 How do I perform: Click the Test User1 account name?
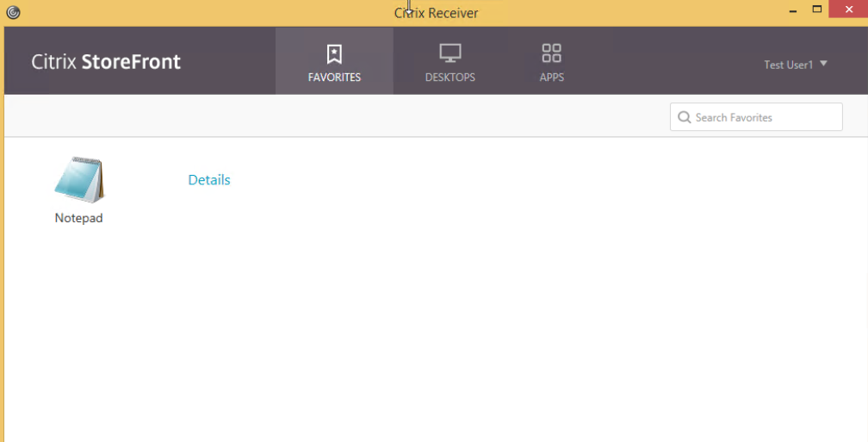[788, 65]
